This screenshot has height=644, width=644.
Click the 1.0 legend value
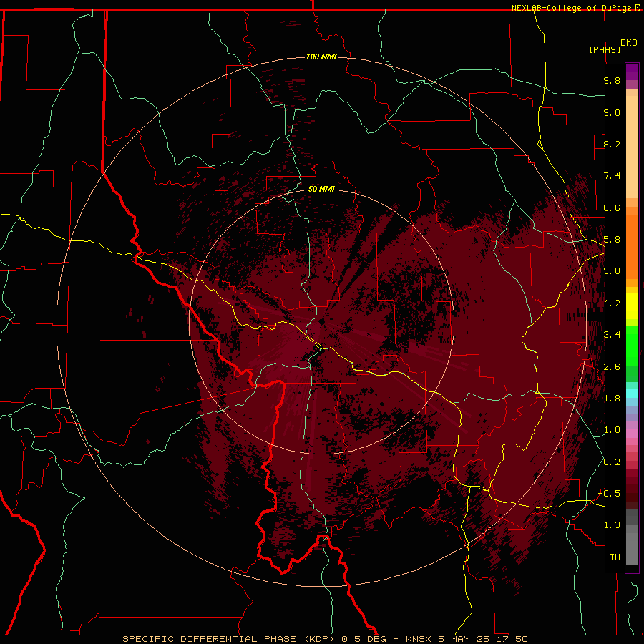point(612,430)
